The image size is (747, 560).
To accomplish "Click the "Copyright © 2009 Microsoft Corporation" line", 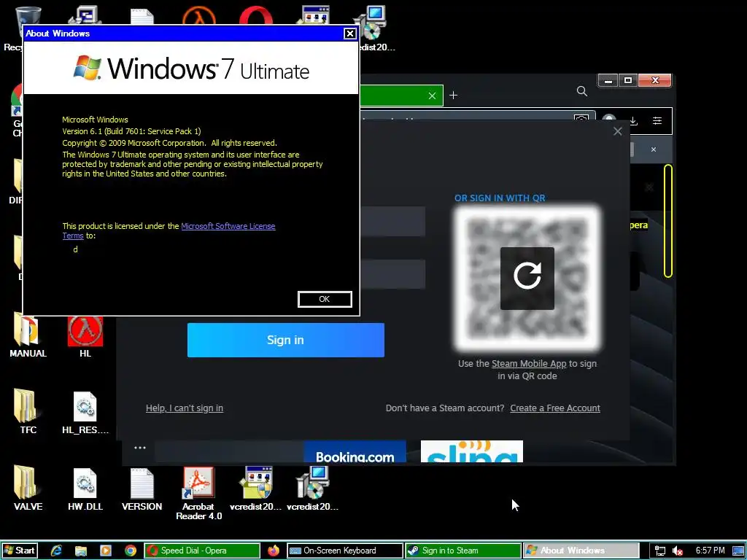I will coord(169,143).
